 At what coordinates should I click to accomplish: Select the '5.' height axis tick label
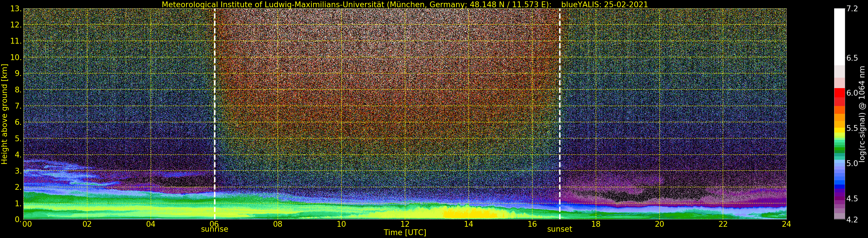click(18, 138)
